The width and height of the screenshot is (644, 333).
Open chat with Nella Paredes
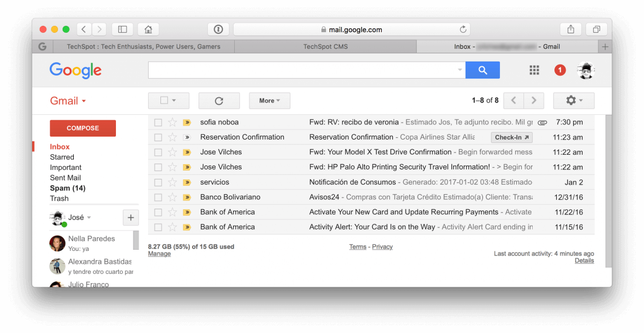pos(90,243)
